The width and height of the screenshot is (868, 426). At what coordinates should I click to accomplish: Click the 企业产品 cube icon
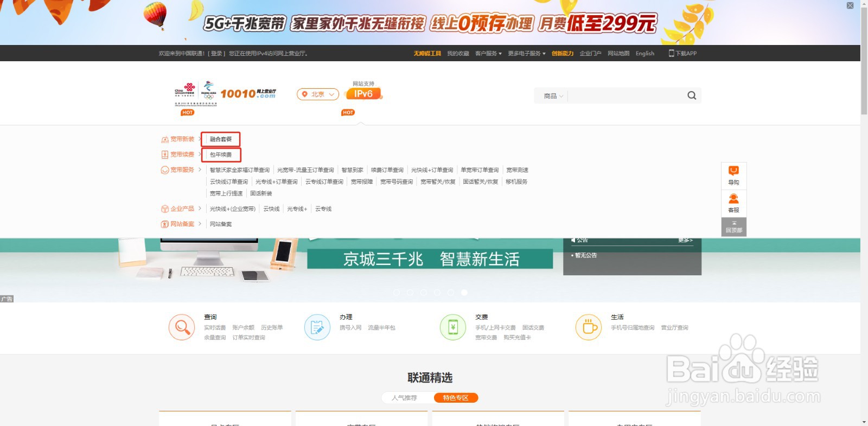[165, 209]
